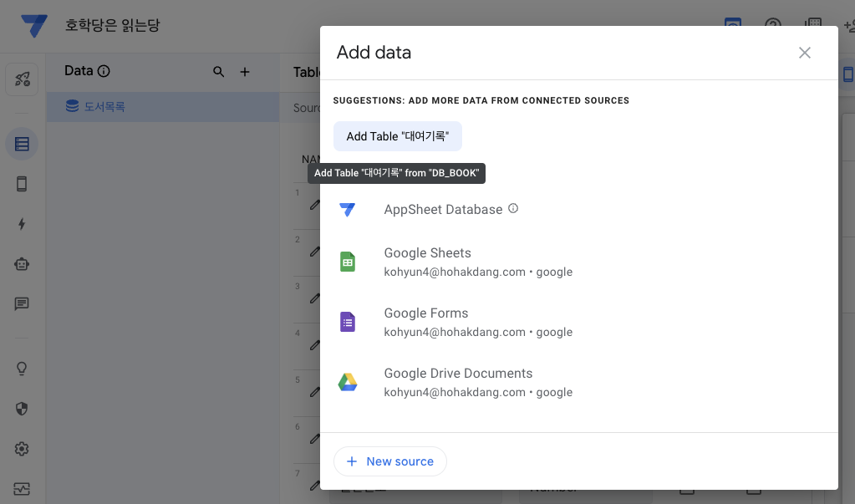Click the edit pencil in row 5
The height and width of the screenshot is (504, 855).
(314, 392)
